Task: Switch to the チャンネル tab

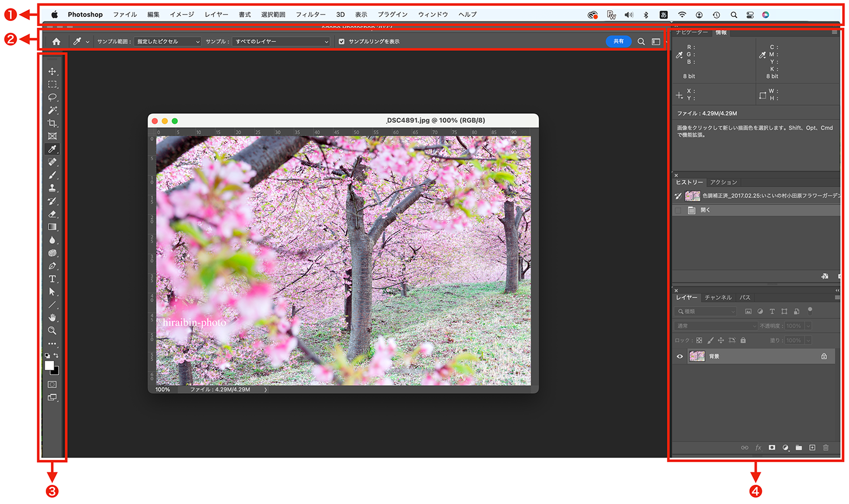Action: (718, 298)
